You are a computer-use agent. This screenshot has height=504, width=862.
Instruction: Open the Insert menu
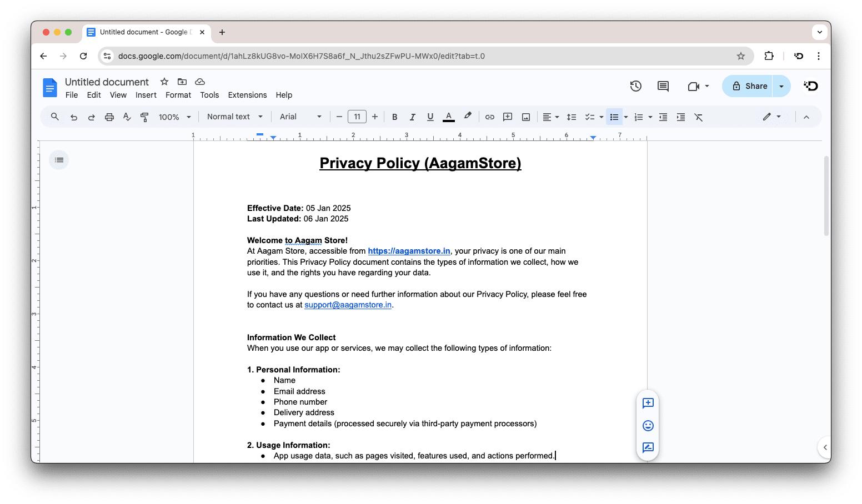[146, 95]
